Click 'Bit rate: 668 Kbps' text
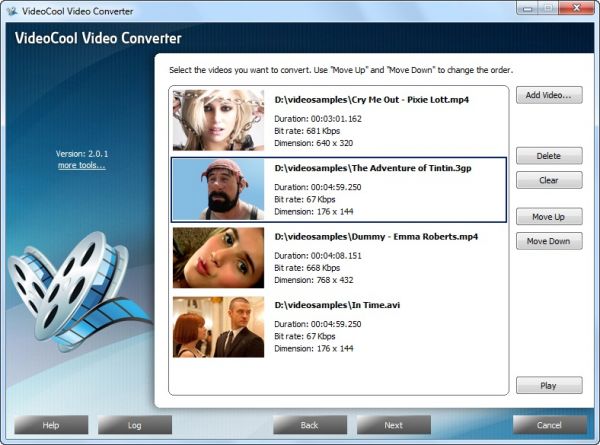 pos(307,268)
